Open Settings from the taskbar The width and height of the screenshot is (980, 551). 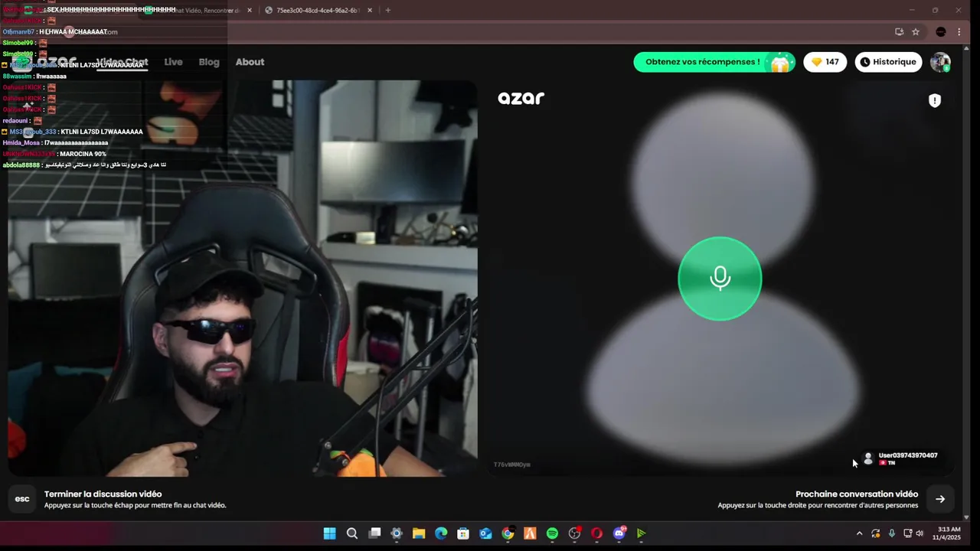[x=397, y=533]
